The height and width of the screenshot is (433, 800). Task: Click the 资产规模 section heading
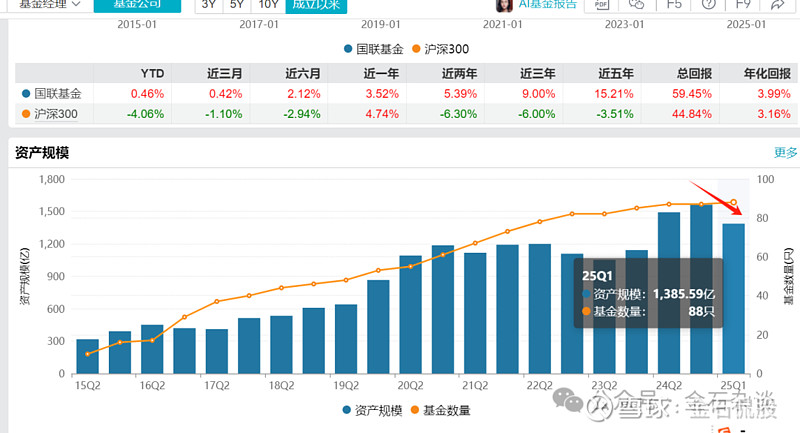(42, 152)
